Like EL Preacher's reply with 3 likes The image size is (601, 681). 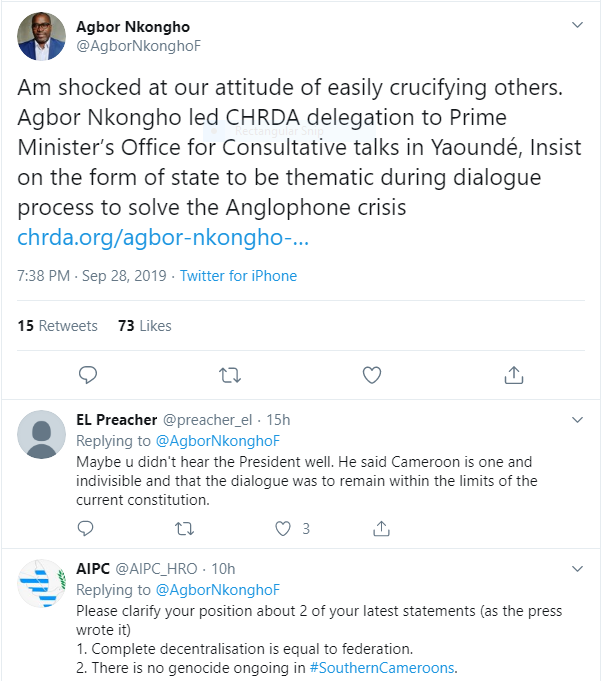(x=283, y=528)
